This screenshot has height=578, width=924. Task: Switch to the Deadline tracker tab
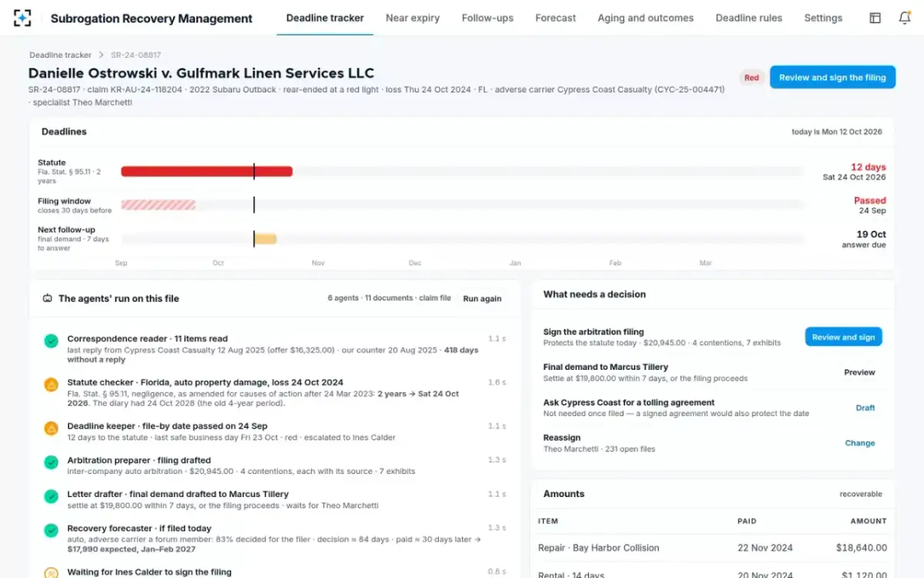(325, 18)
